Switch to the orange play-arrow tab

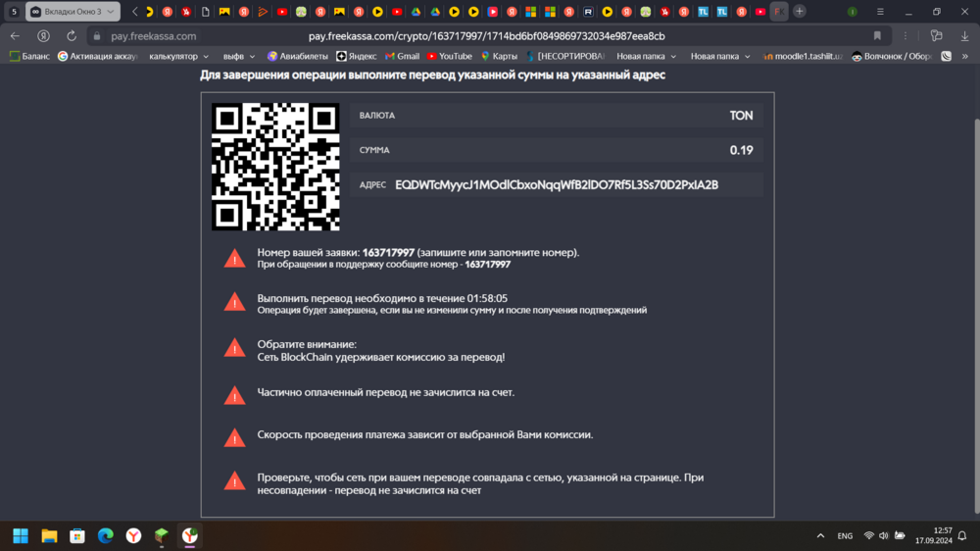pos(263,11)
